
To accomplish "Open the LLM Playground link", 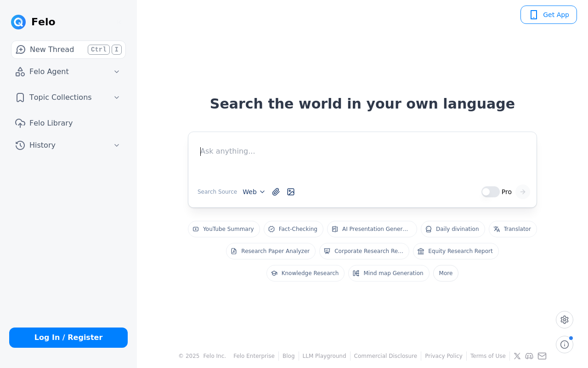I will [x=324, y=356].
